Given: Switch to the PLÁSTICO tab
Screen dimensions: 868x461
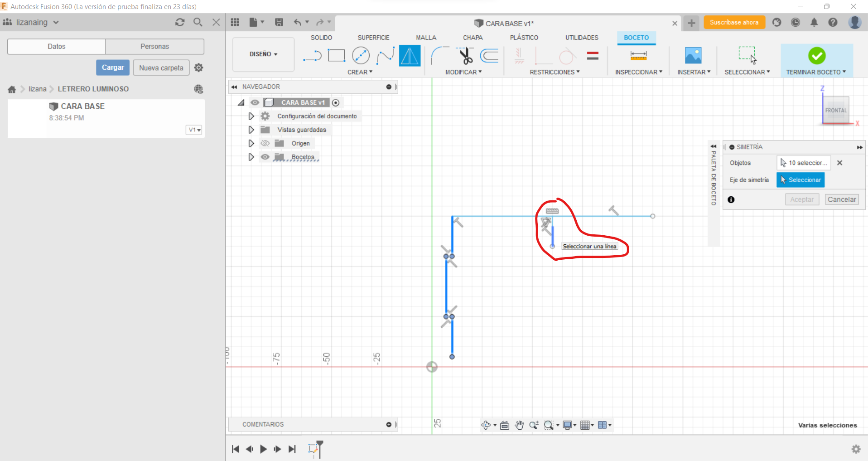Looking at the screenshot, I should pyautogui.click(x=524, y=38).
